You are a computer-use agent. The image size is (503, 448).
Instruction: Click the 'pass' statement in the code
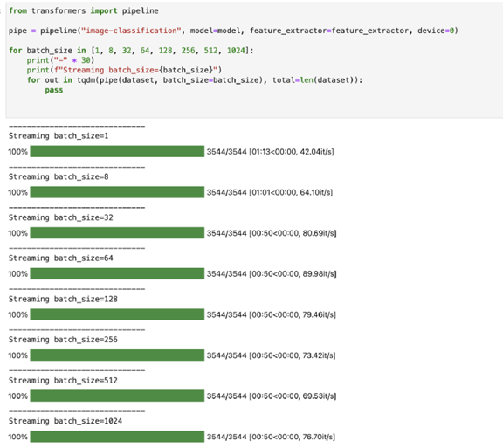pyautogui.click(x=54, y=90)
